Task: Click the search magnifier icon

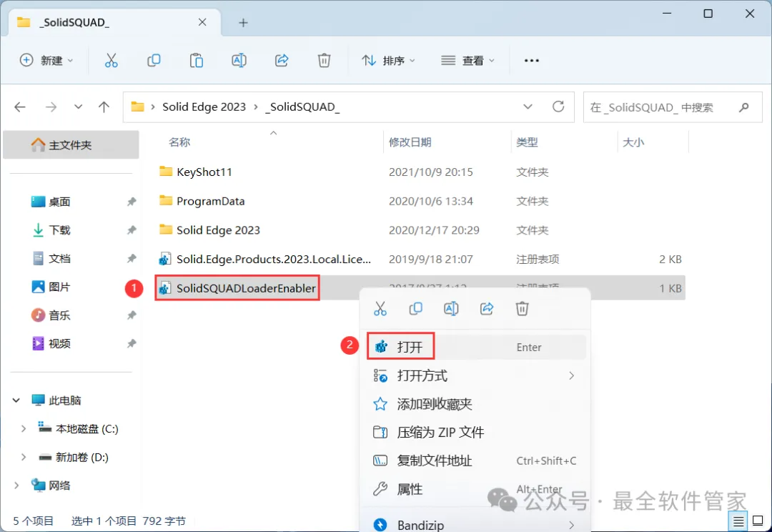Action: click(744, 107)
